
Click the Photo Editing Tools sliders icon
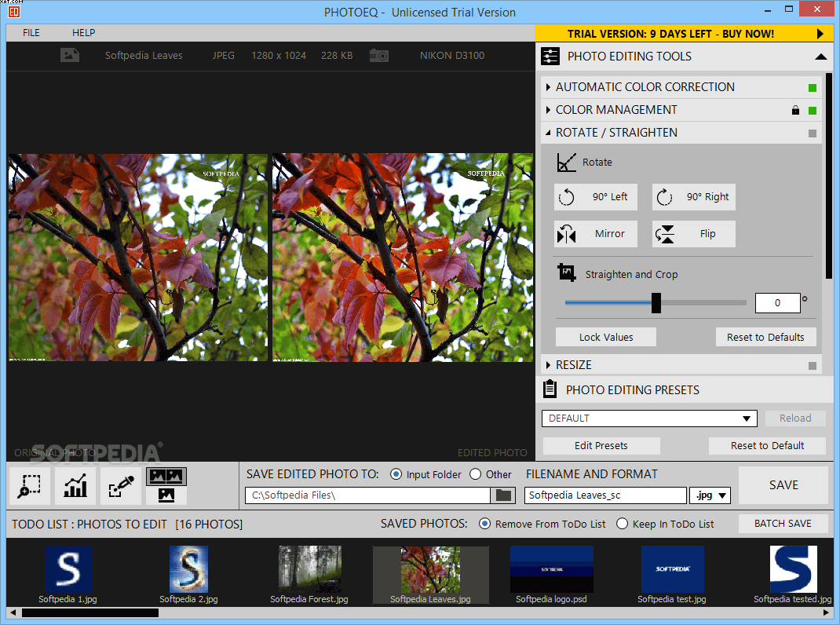pyautogui.click(x=550, y=57)
